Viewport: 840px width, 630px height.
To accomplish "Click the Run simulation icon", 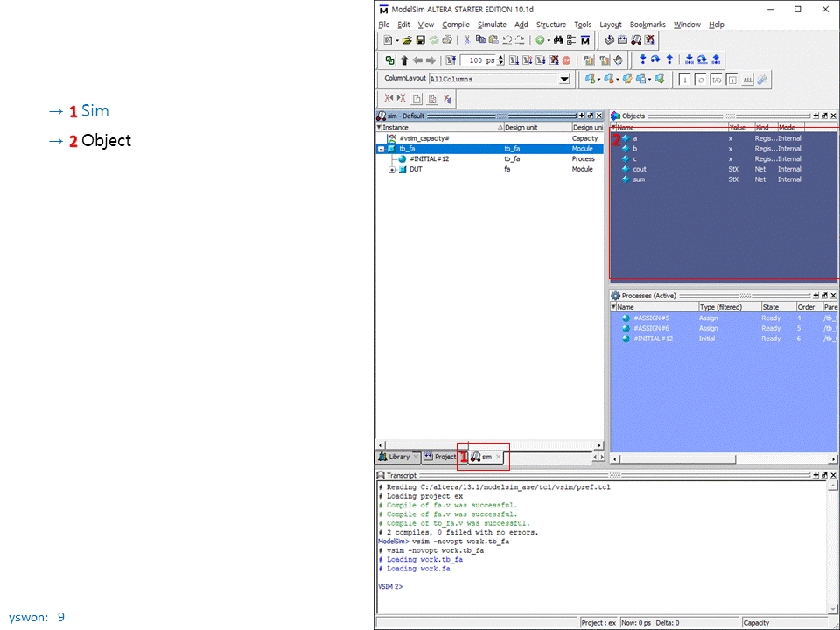I will [x=514, y=60].
